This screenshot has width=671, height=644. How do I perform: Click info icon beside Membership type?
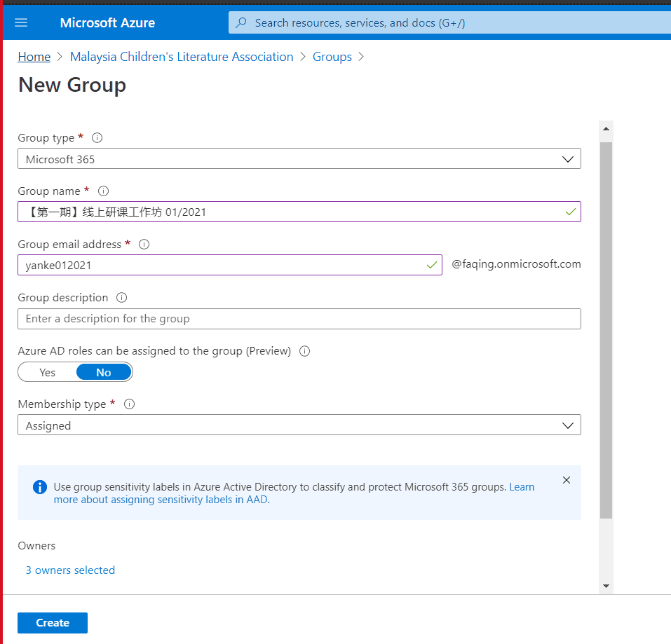click(x=129, y=404)
